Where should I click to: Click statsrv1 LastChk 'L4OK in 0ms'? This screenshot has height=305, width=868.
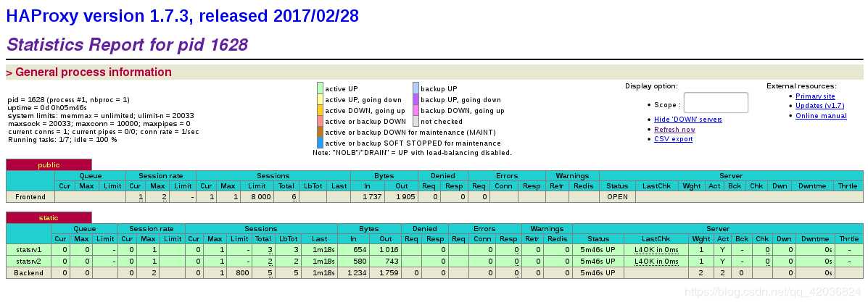(656, 250)
